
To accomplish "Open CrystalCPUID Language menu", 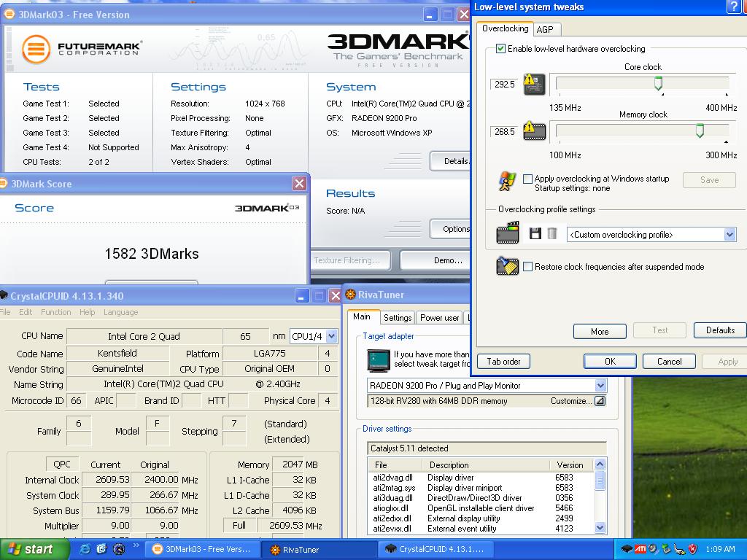I will (120, 312).
